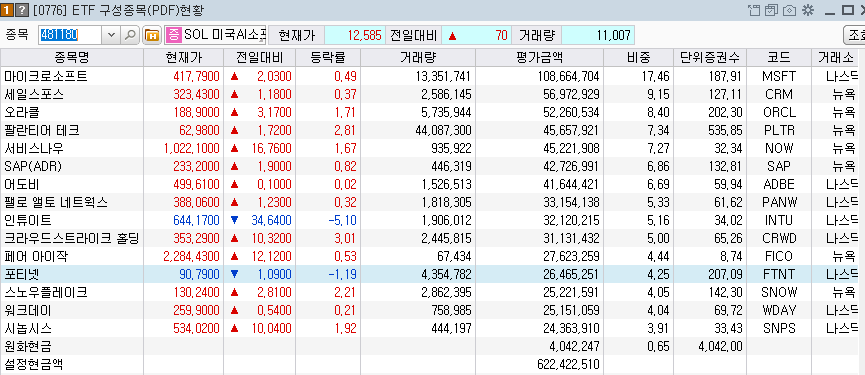Sort by 평가금액 column header
The width and height of the screenshot is (865, 375).
pyautogui.click(x=539, y=57)
